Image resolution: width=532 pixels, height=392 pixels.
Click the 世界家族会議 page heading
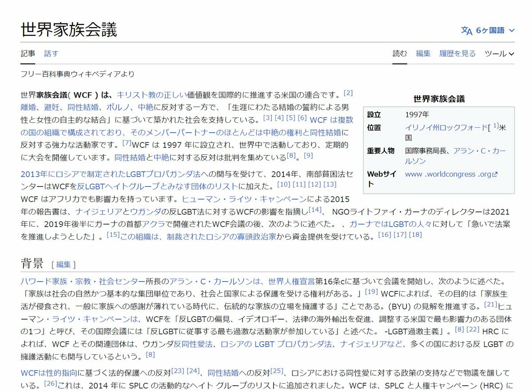tap(69, 30)
